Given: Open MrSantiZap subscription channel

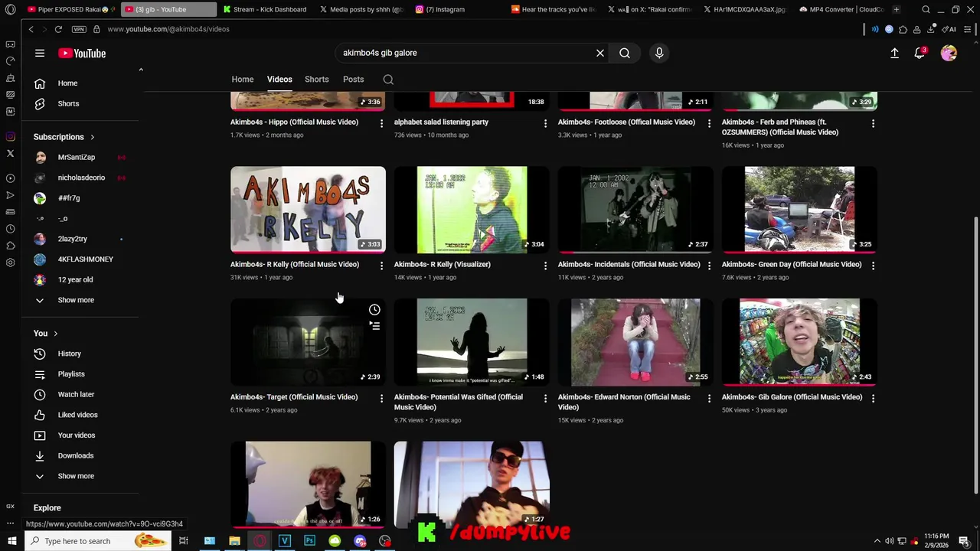Looking at the screenshot, I should 77,158.
